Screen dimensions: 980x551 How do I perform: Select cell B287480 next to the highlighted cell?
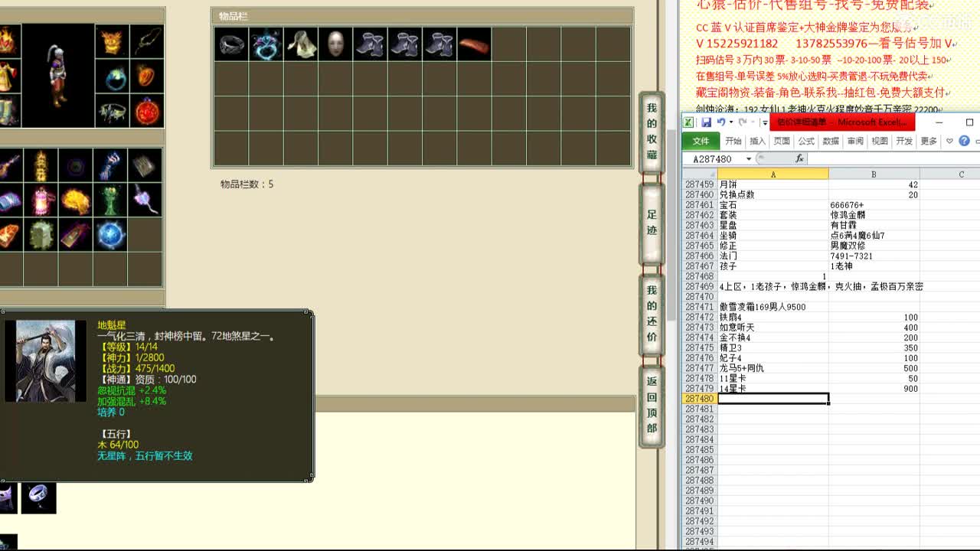coord(873,398)
